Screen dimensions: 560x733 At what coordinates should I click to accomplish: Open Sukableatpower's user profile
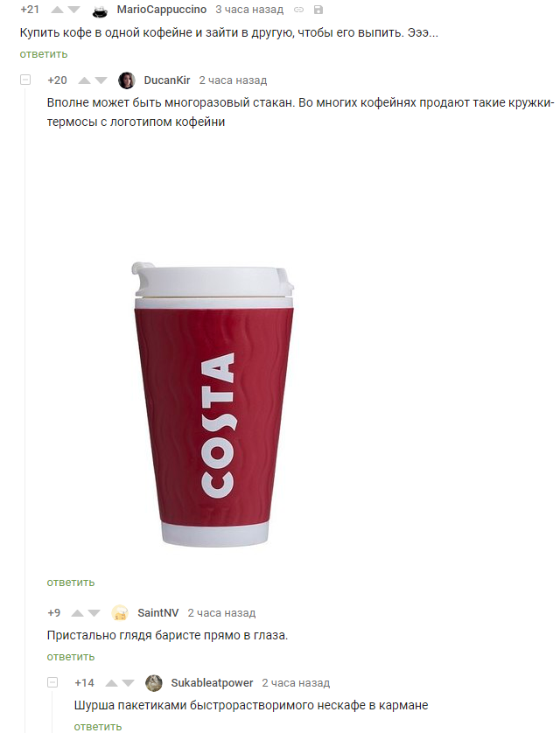click(212, 683)
